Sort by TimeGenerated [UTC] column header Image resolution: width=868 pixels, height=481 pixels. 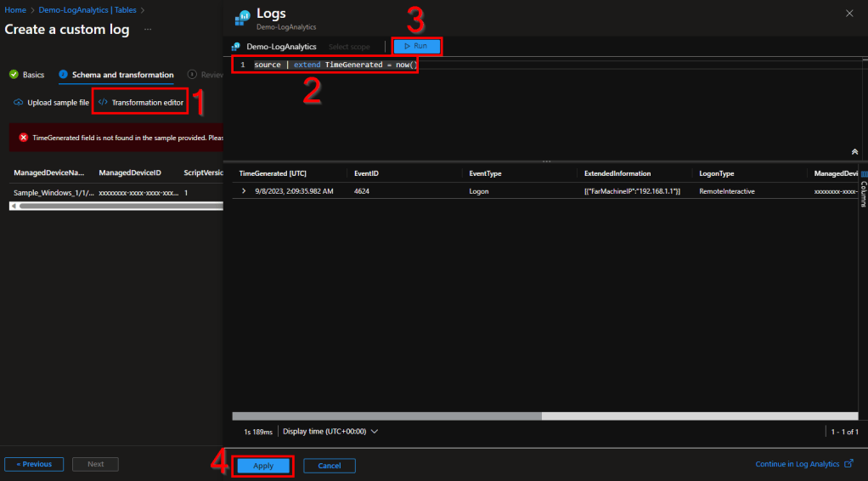[273, 173]
